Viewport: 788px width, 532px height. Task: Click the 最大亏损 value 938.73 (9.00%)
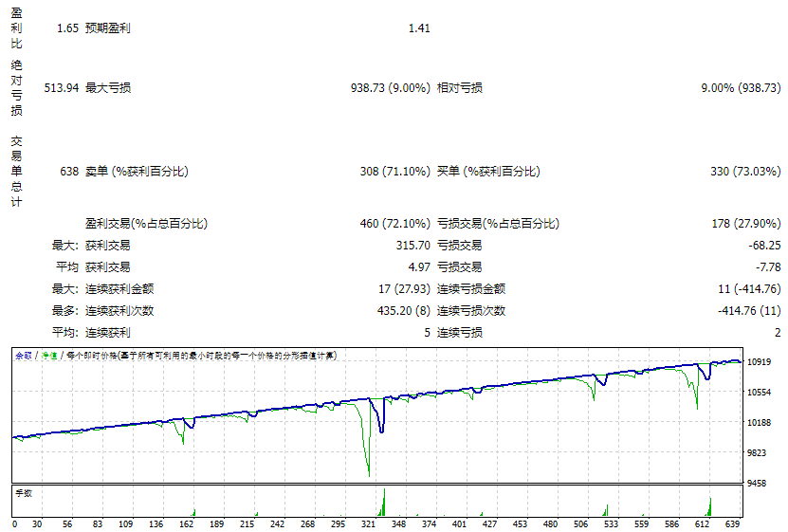click(391, 88)
